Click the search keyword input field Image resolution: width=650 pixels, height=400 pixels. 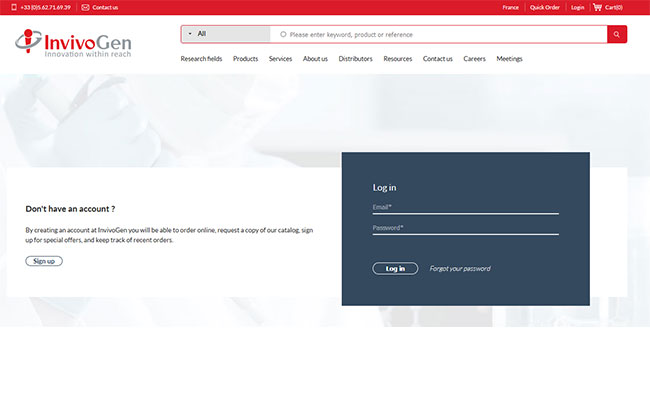point(439,34)
